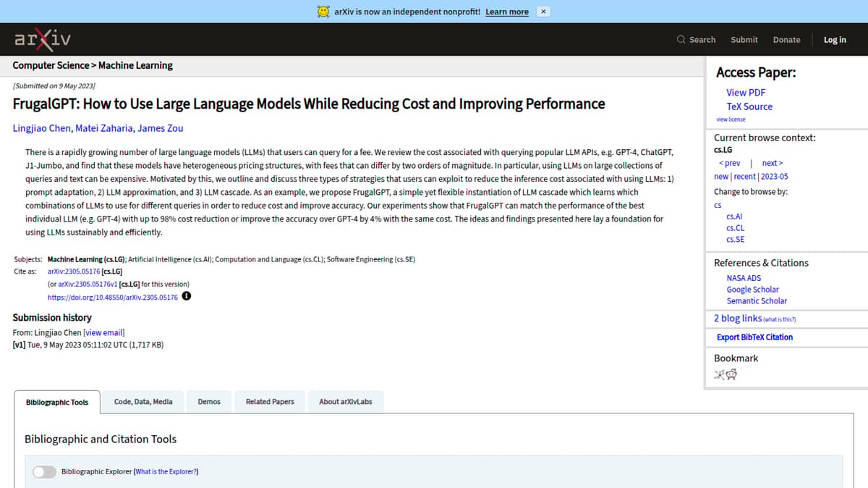The width and height of the screenshot is (868, 488).
Task: Click Learn more in the banner
Action: pyautogui.click(x=507, y=12)
